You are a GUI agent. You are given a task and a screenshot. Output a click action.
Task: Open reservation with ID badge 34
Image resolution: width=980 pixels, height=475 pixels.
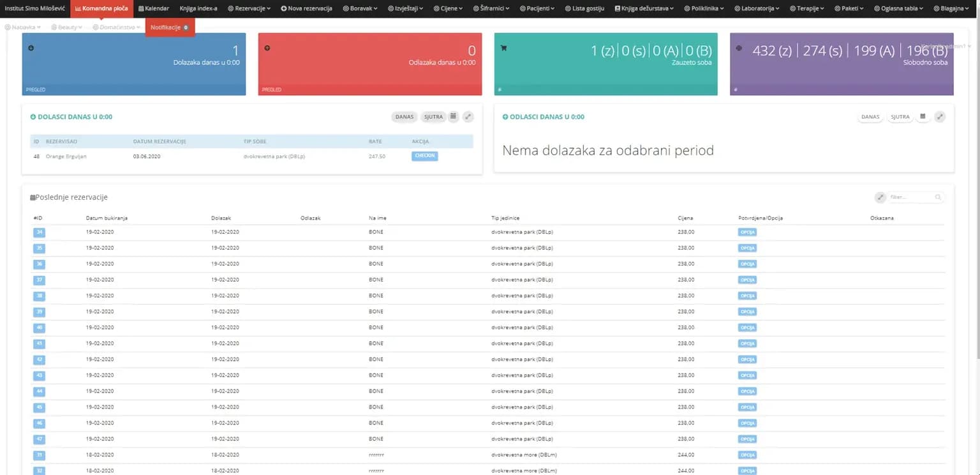pyautogui.click(x=39, y=232)
